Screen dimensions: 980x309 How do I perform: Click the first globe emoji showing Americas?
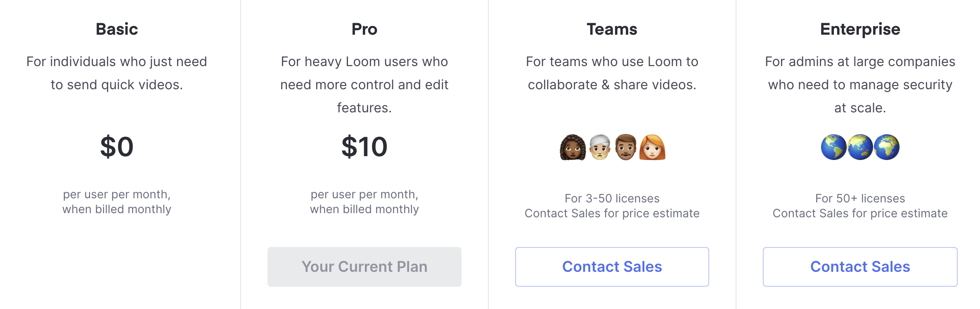(834, 147)
